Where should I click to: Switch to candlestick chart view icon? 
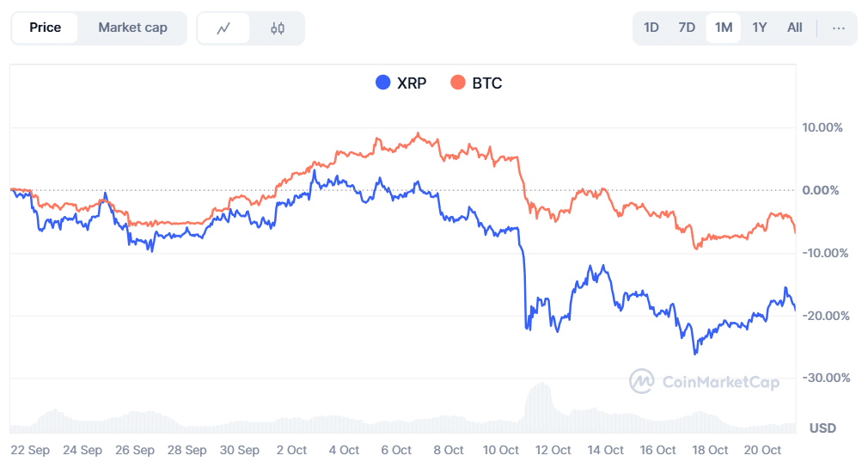277,28
